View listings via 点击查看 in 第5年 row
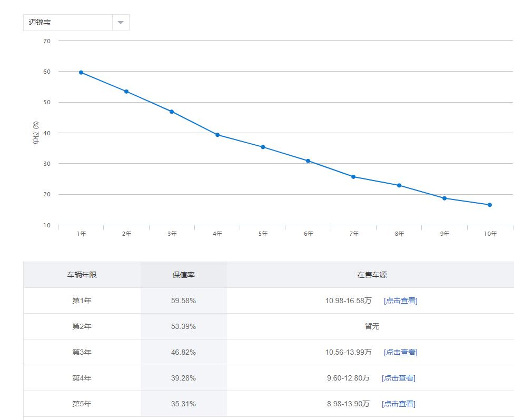The image size is (514, 420). (x=398, y=404)
